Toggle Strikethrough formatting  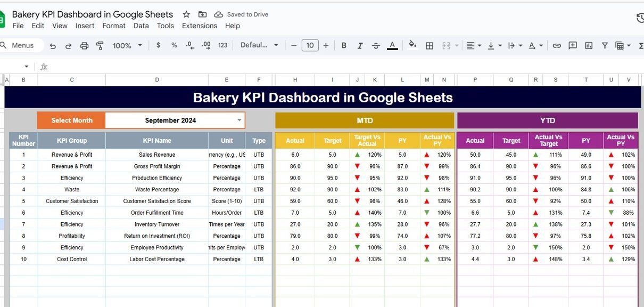[x=376, y=46]
